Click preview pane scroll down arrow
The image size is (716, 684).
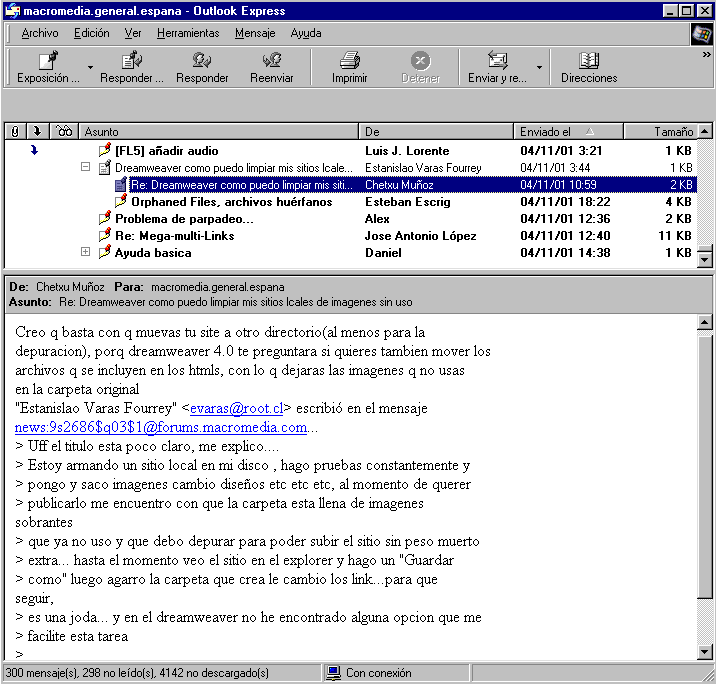click(705, 652)
